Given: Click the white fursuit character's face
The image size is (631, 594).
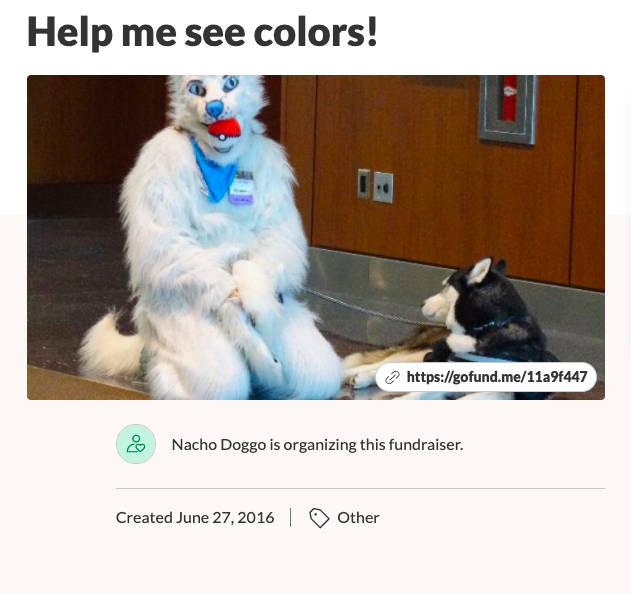Looking at the screenshot, I should [x=217, y=109].
